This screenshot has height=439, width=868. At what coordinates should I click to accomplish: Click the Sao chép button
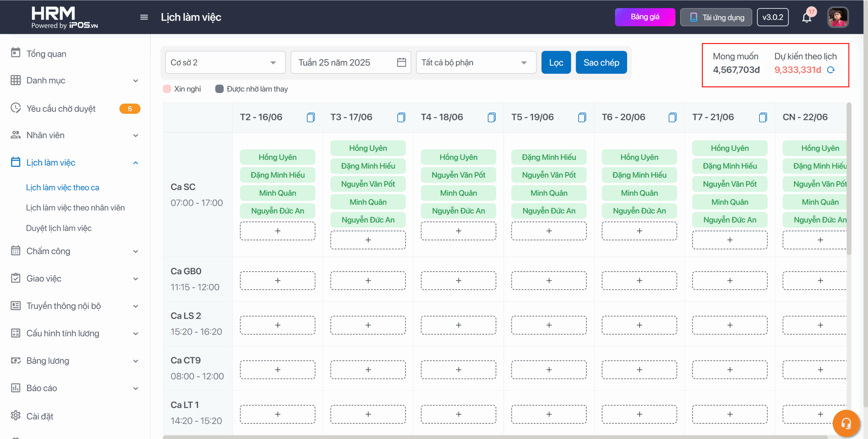[601, 62]
